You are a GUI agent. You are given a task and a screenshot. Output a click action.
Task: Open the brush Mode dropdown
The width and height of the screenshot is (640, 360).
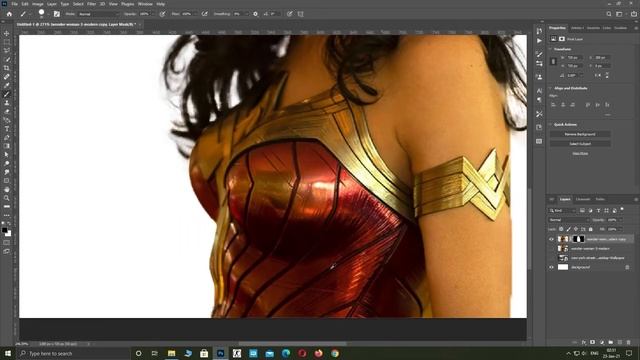[x=98, y=14]
